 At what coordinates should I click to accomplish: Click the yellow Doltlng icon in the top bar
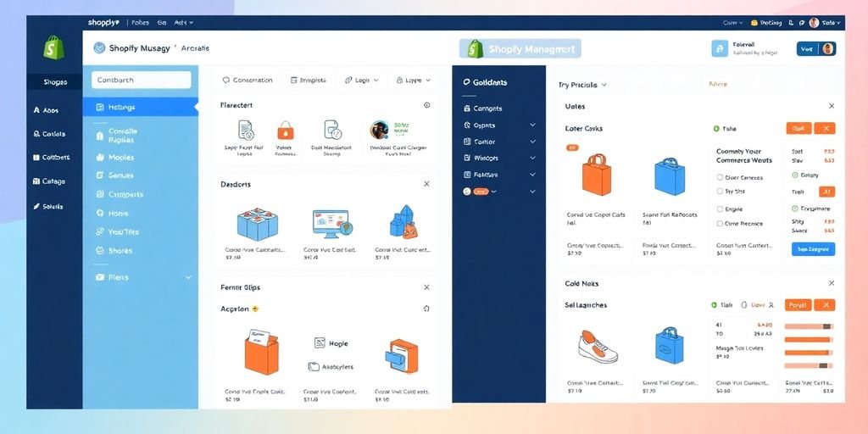(x=754, y=23)
